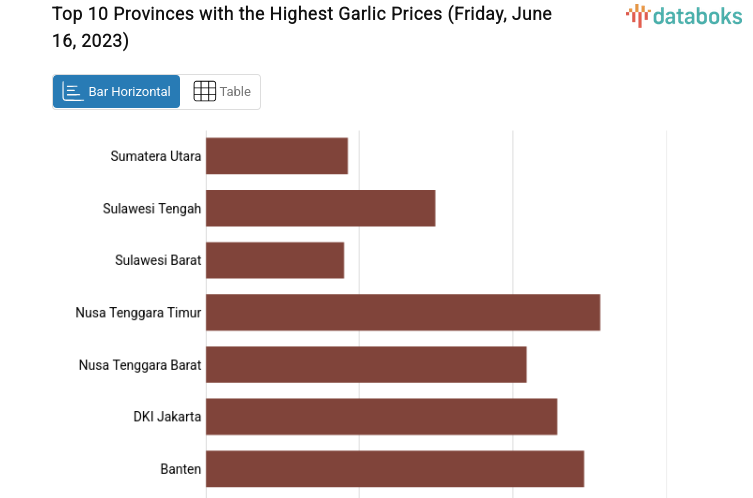753x498 pixels.
Task: Click the Sumatera Utara bar
Action: coord(277,156)
